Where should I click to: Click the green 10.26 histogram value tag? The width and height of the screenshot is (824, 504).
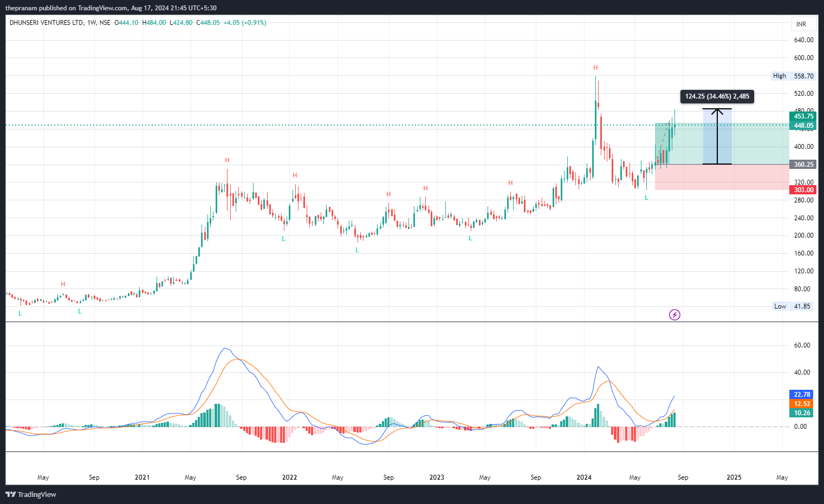pos(802,413)
